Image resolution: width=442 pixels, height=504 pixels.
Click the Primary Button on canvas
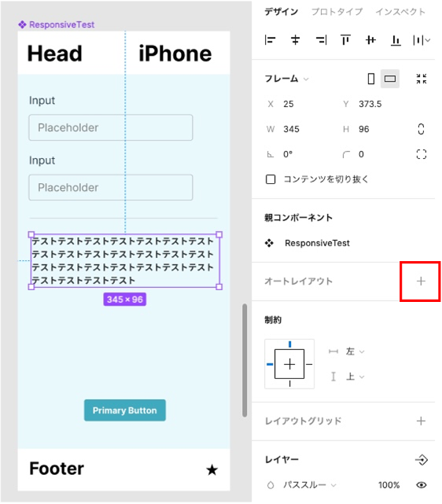125,410
